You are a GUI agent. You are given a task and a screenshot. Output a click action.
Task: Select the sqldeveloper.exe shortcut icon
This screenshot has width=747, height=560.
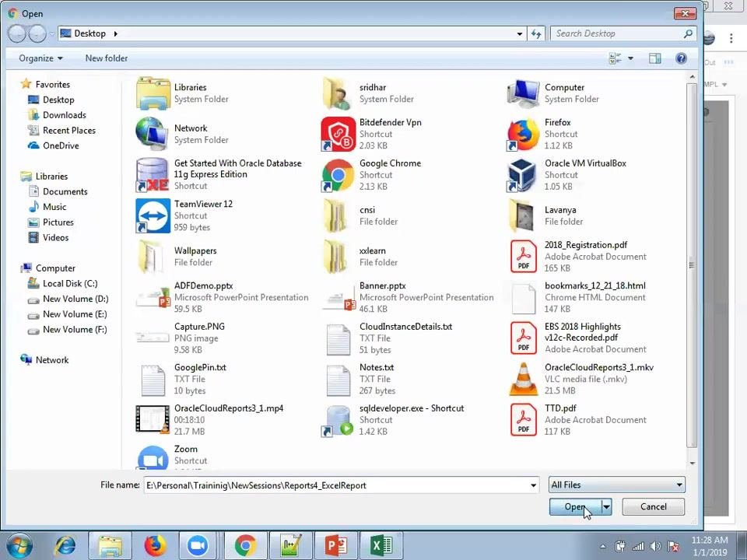338,420
